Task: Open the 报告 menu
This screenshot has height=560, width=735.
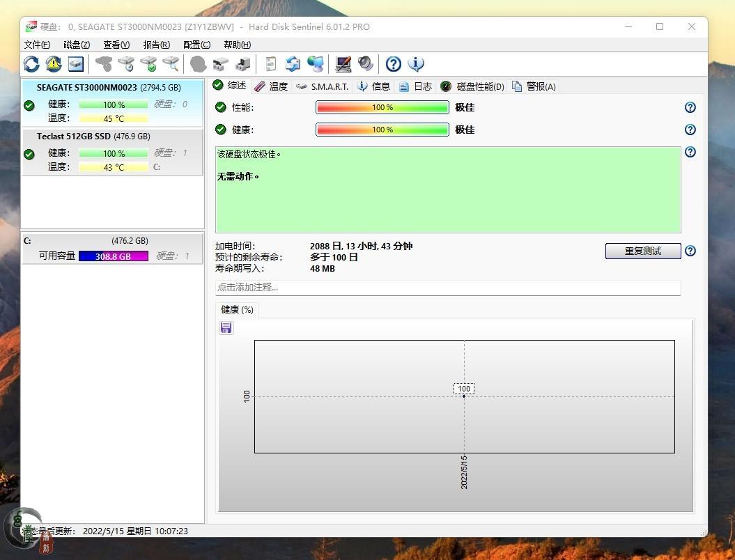Action: click(x=156, y=45)
